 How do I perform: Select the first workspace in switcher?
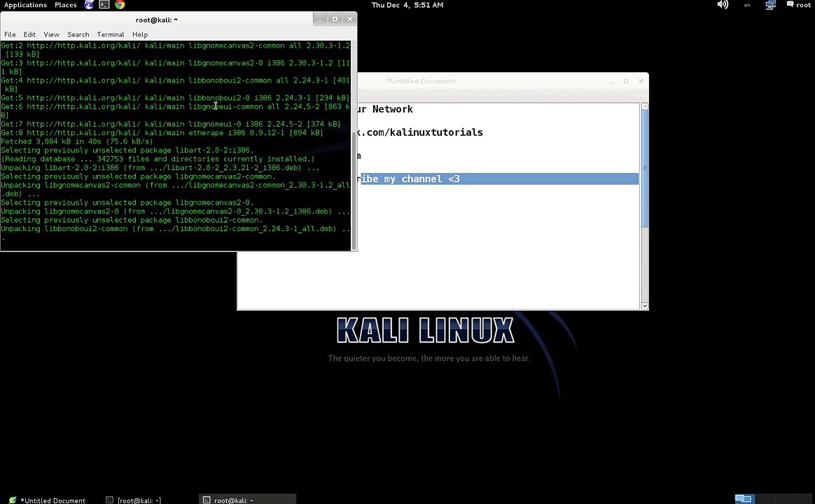pos(744,499)
